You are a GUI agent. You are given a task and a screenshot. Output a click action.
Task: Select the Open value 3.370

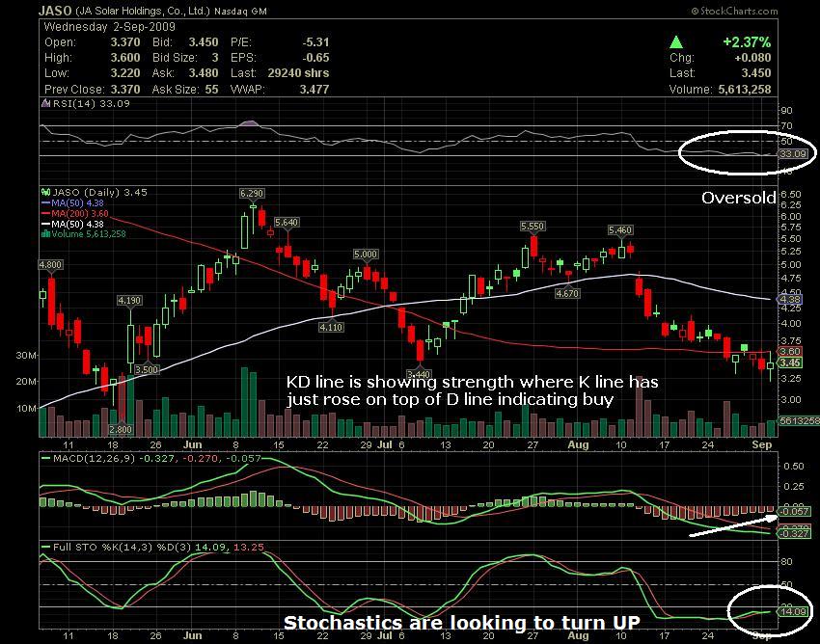click(125, 42)
